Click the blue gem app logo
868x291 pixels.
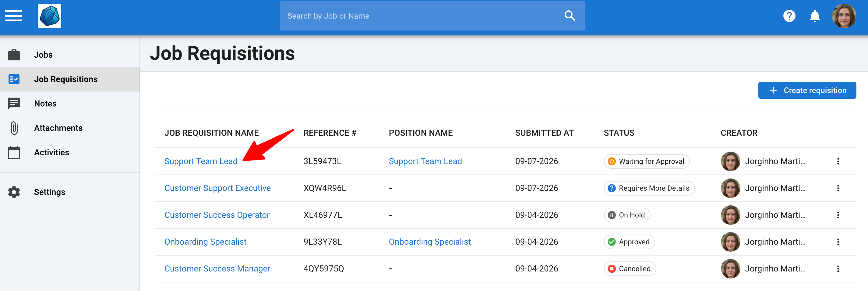tap(50, 16)
